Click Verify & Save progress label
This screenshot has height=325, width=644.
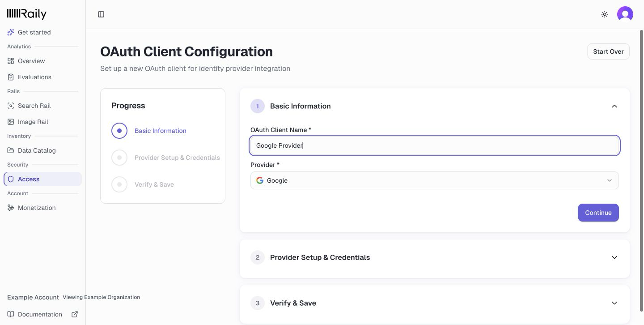[154, 184]
